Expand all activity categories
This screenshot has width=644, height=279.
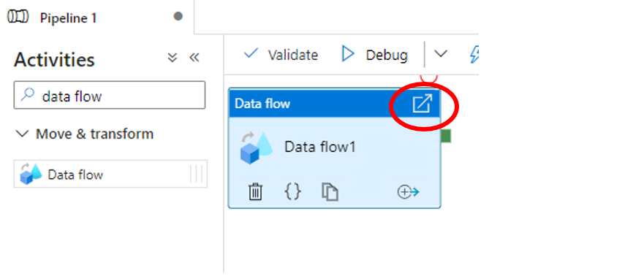click(x=173, y=58)
